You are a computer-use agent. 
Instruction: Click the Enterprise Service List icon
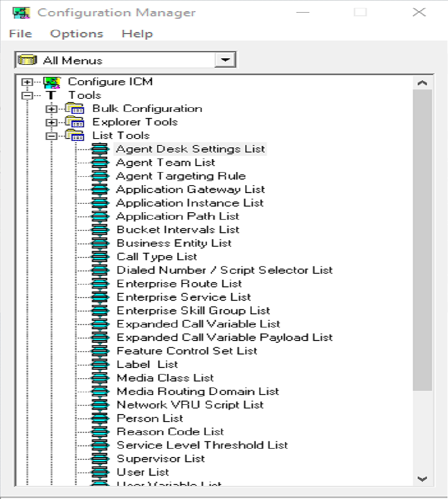(100, 297)
